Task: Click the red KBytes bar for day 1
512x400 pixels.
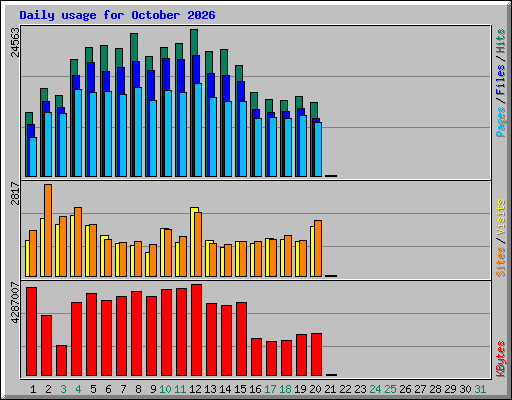Action: click(x=31, y=332)
